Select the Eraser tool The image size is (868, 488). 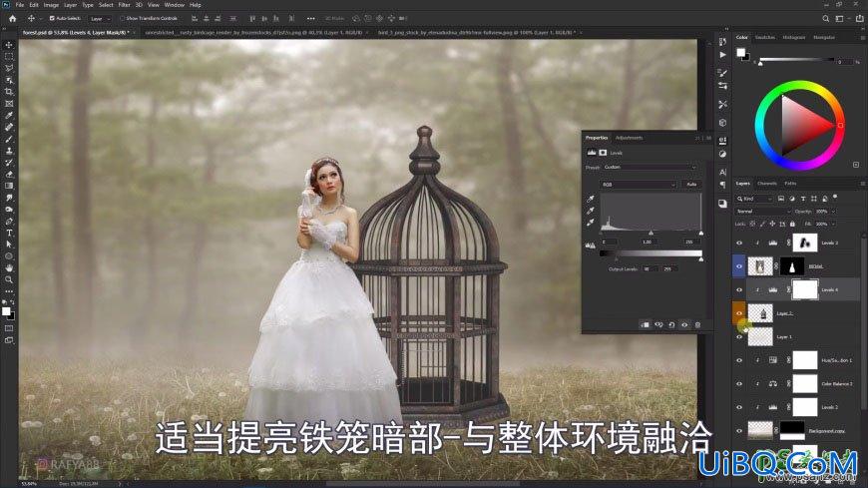click(x=9, y=174)
